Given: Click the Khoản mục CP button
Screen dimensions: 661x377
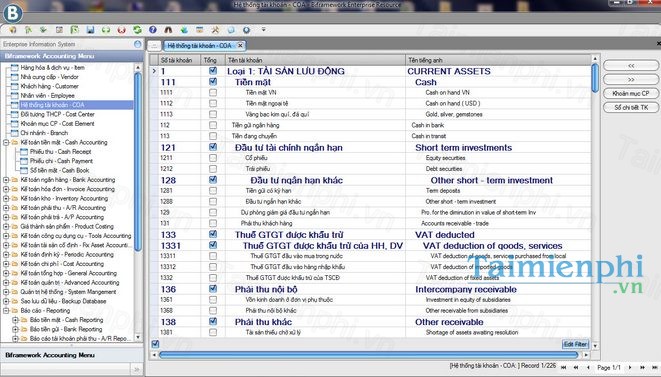Looking at the screenshot, I should pyautogui.click(x=631, y=93).
